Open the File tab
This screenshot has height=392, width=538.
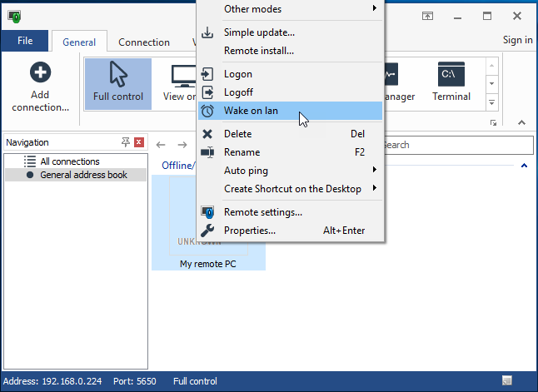pyautogui.click(x=25, y=41)
